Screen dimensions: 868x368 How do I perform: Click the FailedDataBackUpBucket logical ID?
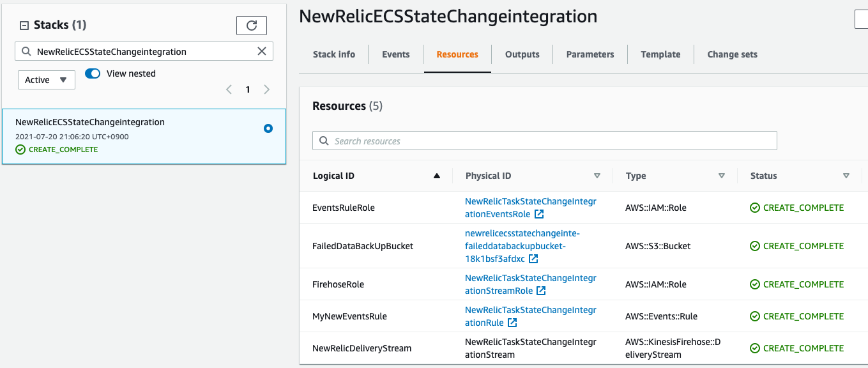pyautogui.click(x=363, y=246)
